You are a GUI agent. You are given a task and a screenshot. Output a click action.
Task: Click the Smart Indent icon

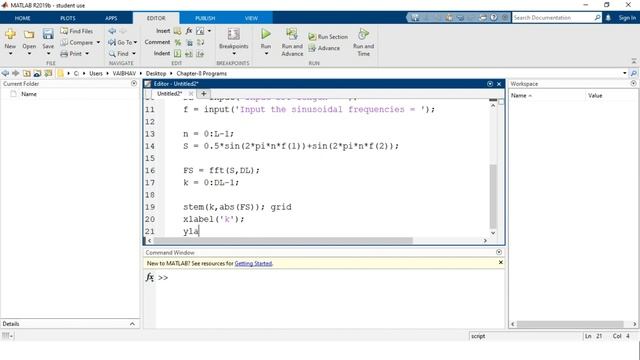(x=178, y=53)
